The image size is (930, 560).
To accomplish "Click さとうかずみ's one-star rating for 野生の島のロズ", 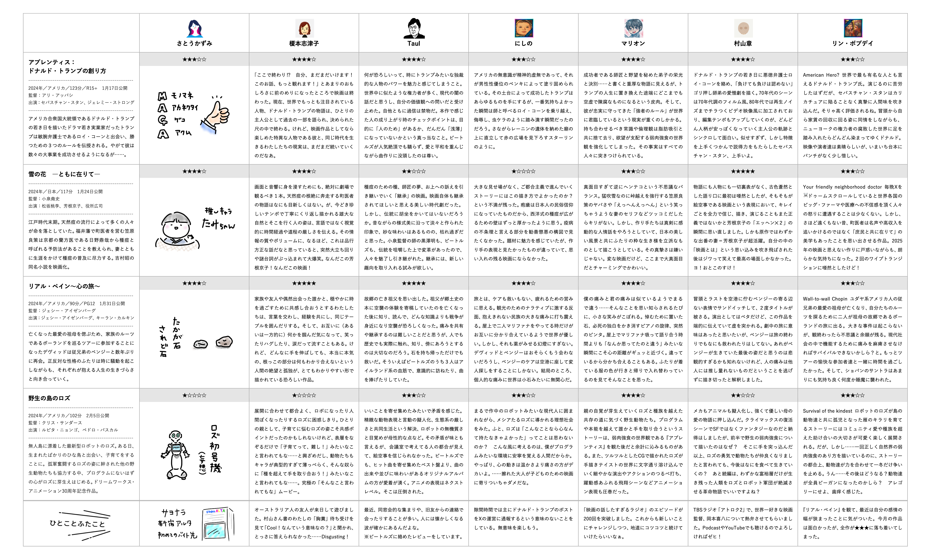I will [194, 395].
